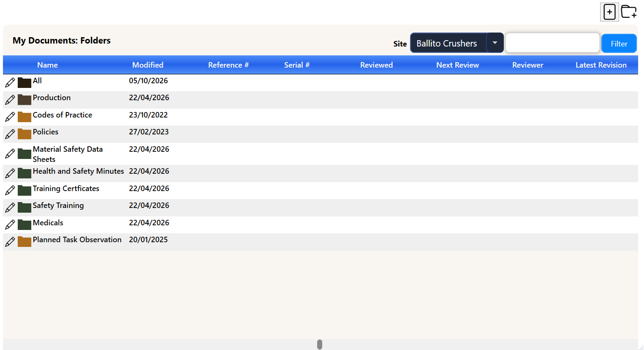Open the 'Training Certficates' folder name

[66, 189]
